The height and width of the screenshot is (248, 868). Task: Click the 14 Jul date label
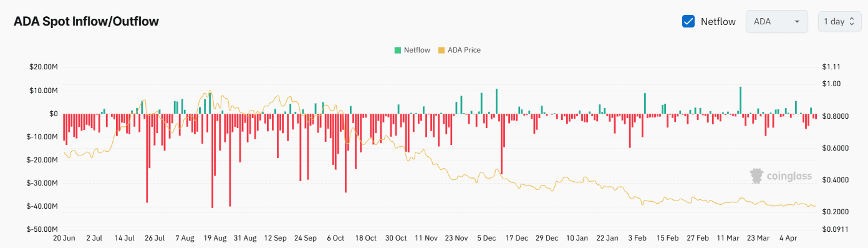pyautogui.click(x=125, y=238)
